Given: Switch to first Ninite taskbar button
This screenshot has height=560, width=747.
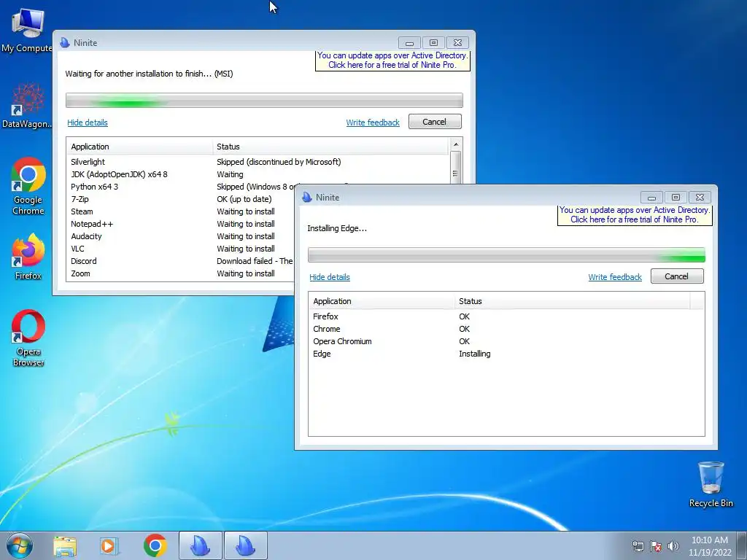Looking at the screenshot, I should pos(201,545).
